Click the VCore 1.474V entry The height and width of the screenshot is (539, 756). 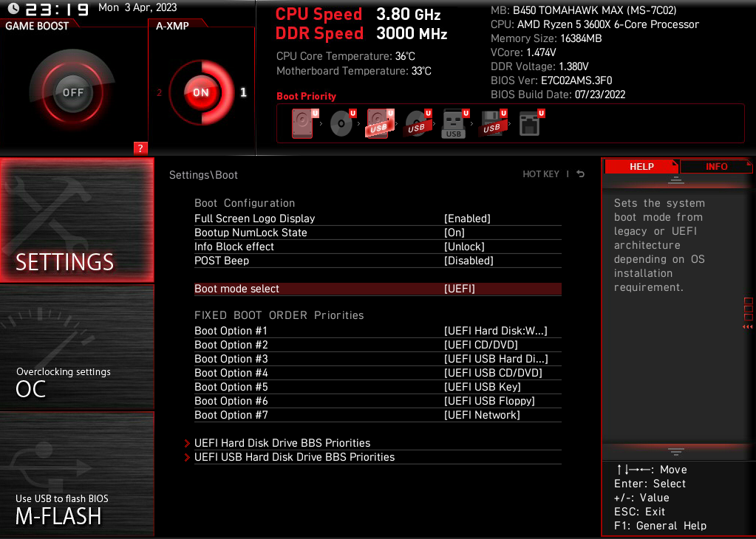coord(524,52)
